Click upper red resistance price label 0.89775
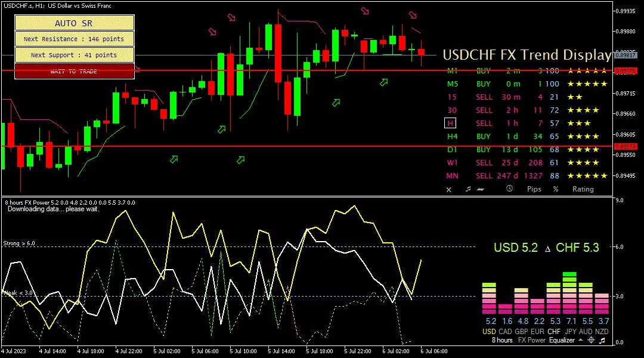Image resolution: width=644 pixels, height=358 pixels. [x=626, y=70]
